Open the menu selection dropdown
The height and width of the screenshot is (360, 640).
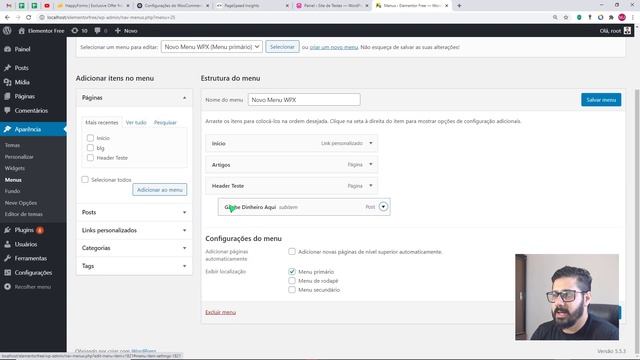coord(211,47)
